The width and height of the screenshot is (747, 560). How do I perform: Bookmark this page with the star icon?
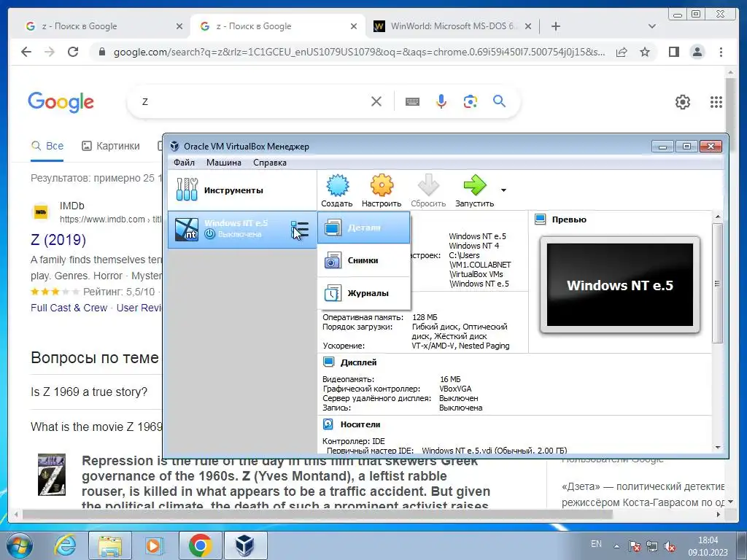(x=645, y=52)
